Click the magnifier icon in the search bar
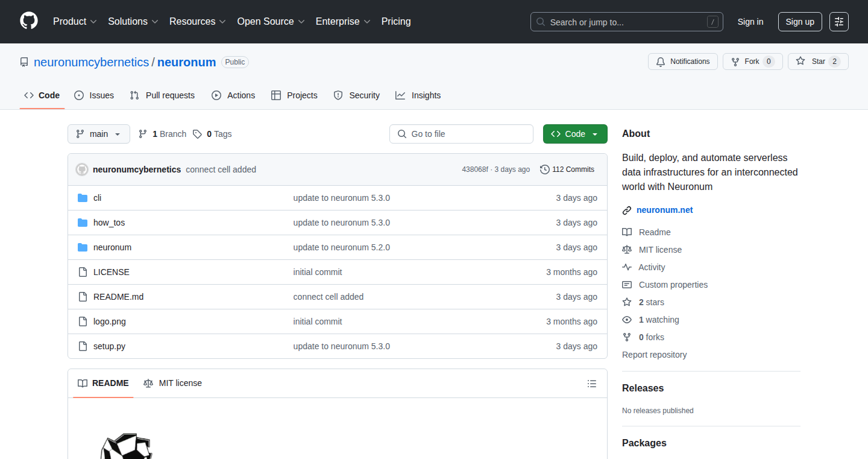The image size is (868, 459). 541,22
